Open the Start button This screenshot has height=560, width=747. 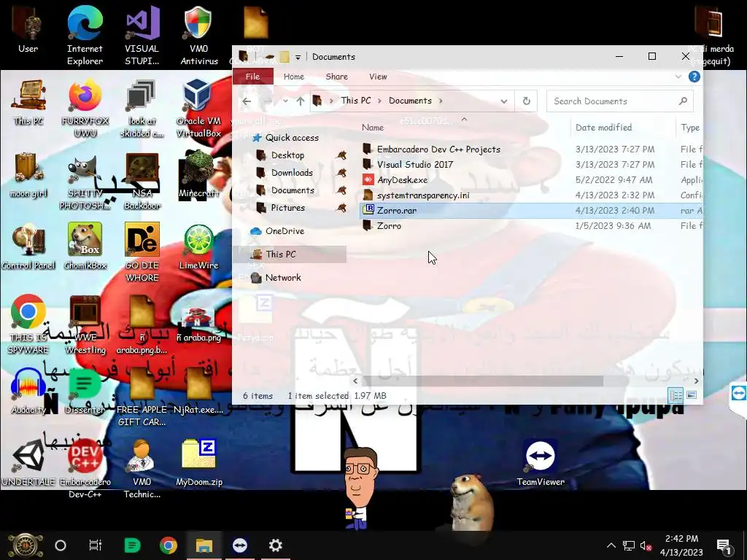[x=26, y=545]
